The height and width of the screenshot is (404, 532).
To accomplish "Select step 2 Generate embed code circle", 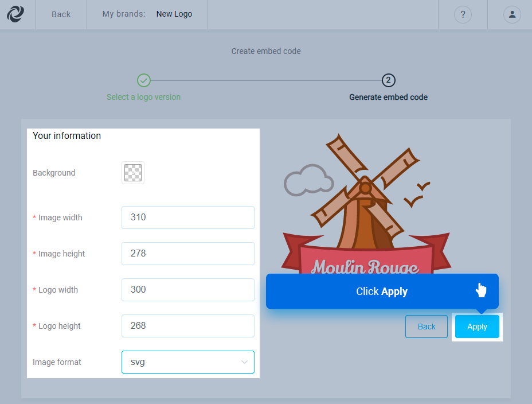I will (x=389, y=80).
